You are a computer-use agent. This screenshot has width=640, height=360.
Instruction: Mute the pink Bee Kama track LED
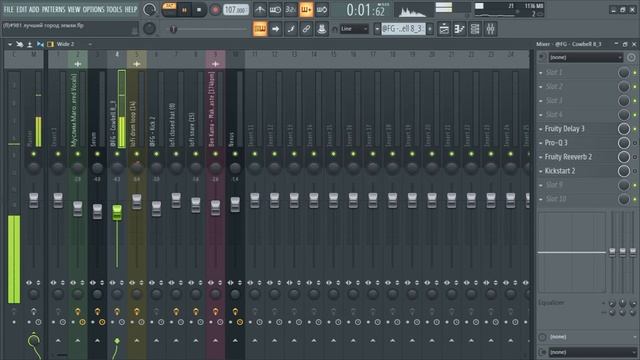(216, 154)
